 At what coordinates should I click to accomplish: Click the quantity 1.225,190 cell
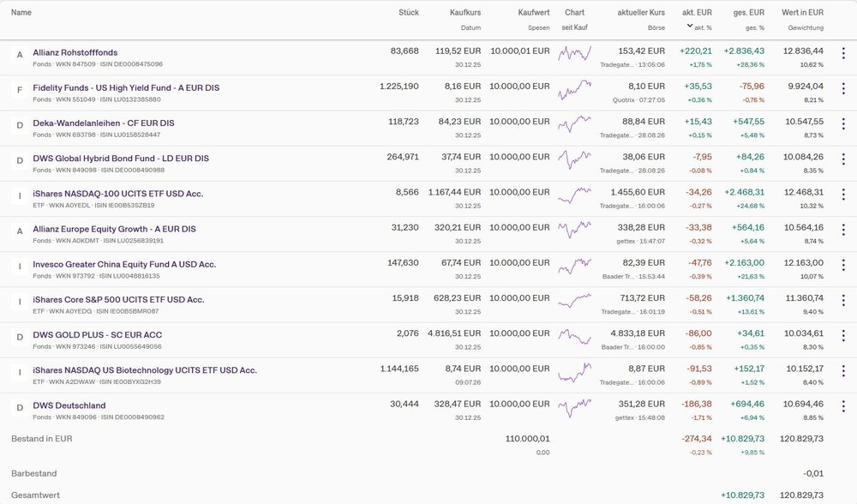(x=399, y=87)
